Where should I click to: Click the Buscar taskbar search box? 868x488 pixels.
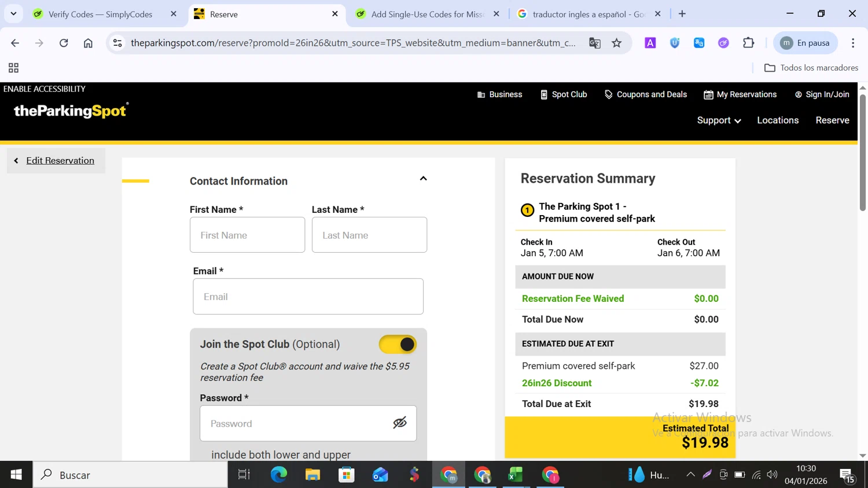click(131, 475)
